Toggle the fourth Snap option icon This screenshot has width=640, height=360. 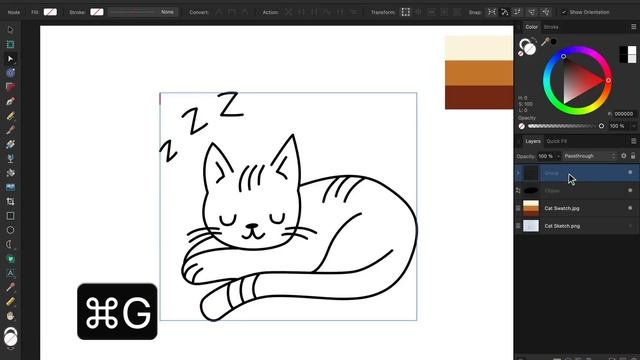point(531,12)
